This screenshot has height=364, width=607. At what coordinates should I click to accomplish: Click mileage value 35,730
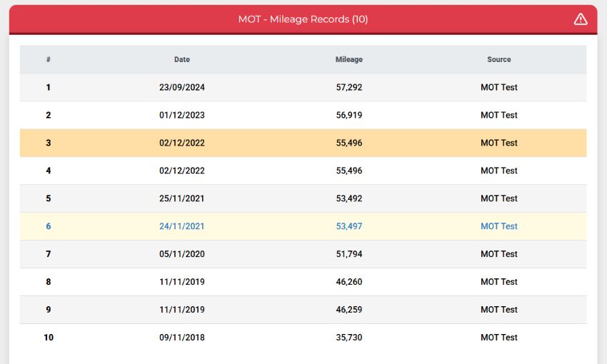point(349,338)
